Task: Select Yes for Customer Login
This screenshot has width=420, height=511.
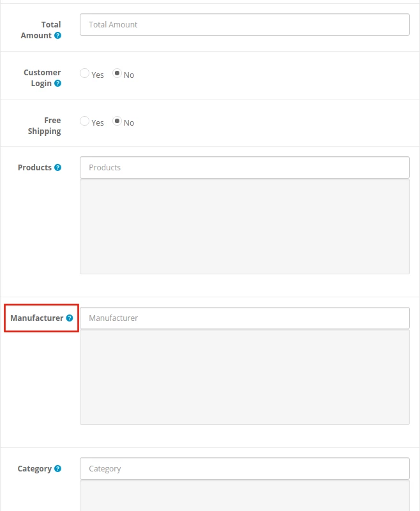Action: point(84,73)
